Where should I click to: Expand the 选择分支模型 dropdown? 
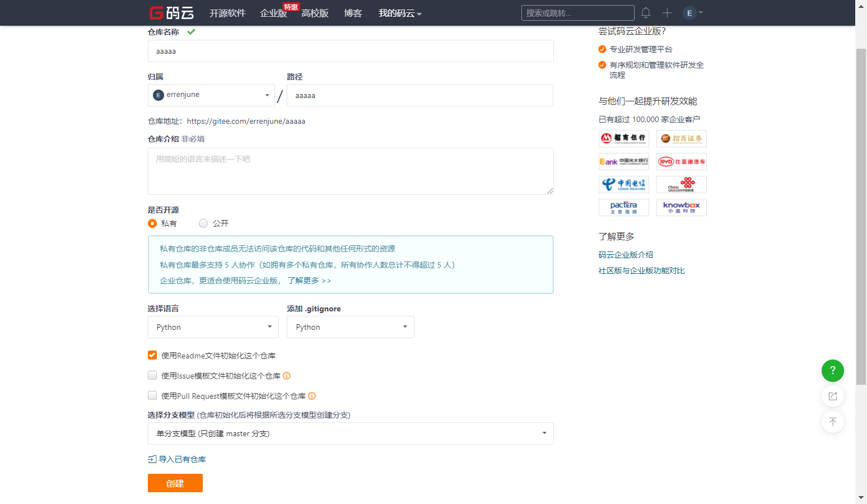[x=350, y=433]
